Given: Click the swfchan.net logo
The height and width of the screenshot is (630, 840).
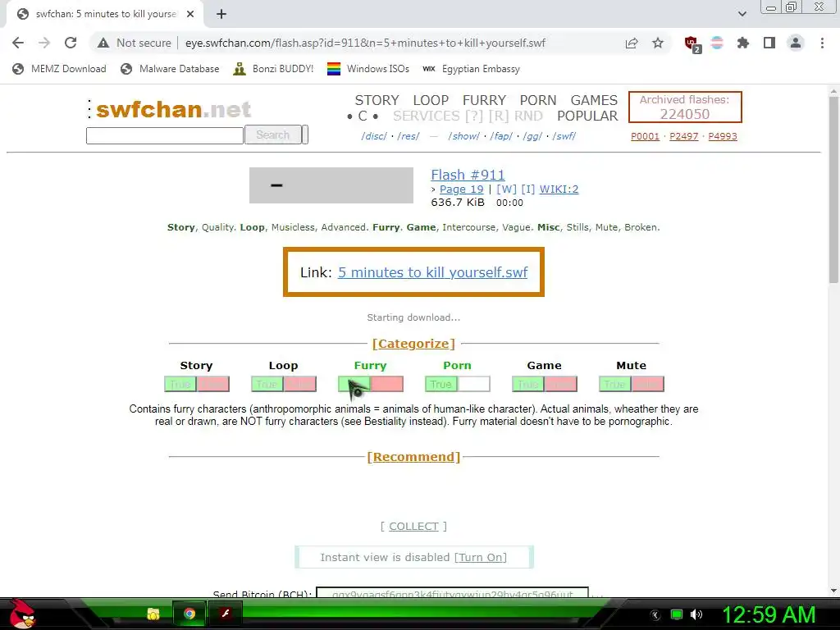Looking at the screenshot, I should point(173,109).
